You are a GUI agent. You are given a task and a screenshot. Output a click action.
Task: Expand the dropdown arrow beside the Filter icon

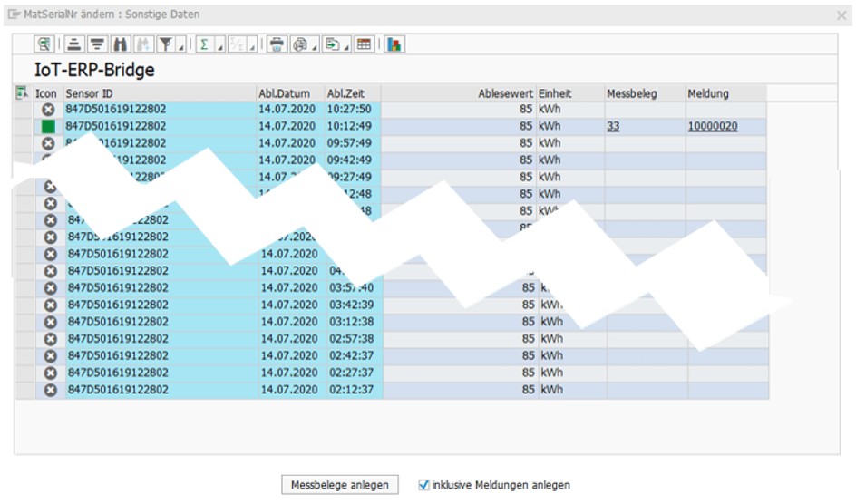[180, 47]
